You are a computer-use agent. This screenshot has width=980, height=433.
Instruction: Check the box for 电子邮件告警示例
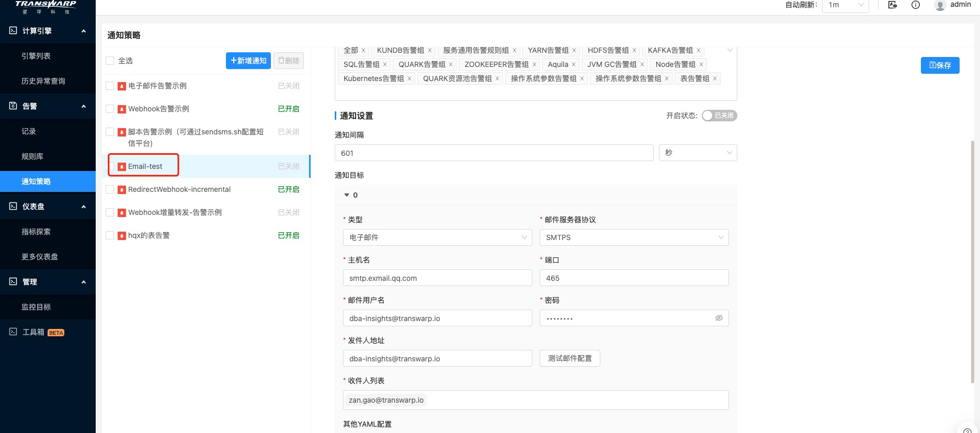[110, 86]
